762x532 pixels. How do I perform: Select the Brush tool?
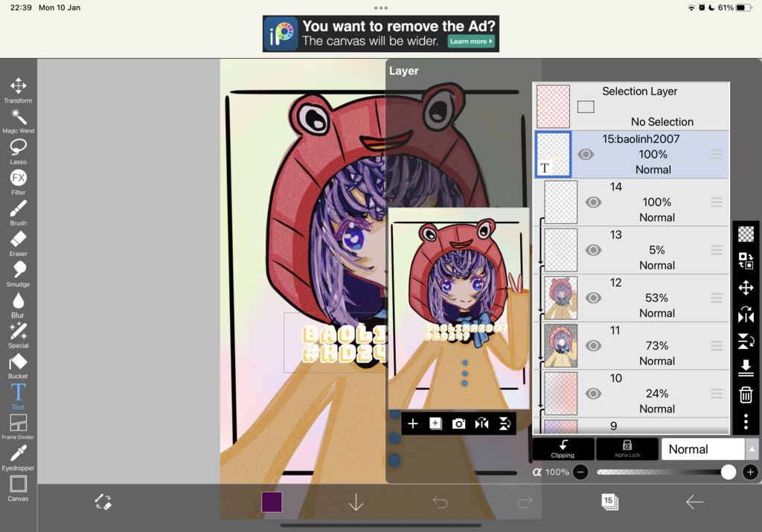18,213
